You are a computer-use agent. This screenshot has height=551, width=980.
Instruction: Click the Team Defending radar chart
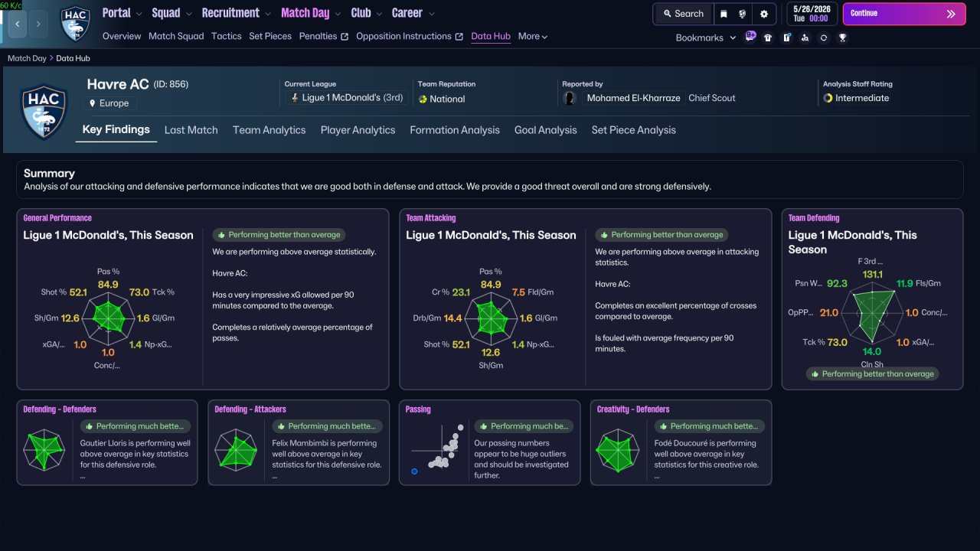(x=872, y=313)
